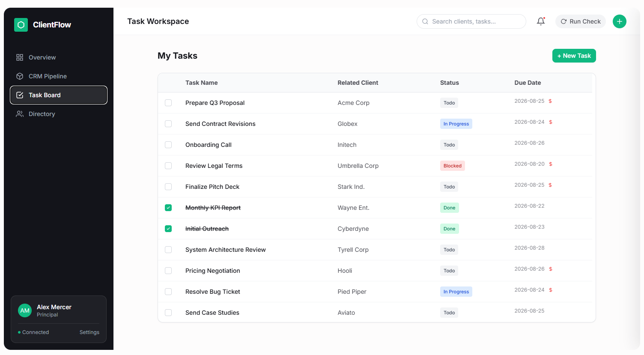Click the Tyrell Corp client cell
This screenshot has width=644, height=355.
(353, 250)
